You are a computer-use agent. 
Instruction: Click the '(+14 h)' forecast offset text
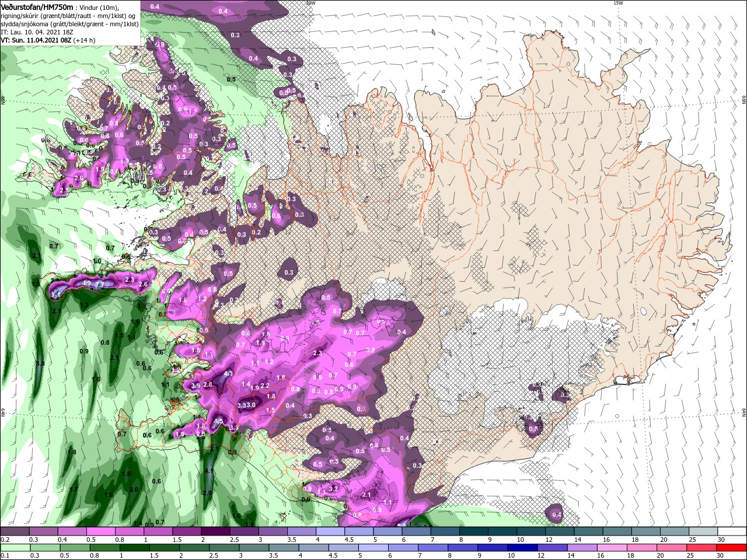point(85,40)
